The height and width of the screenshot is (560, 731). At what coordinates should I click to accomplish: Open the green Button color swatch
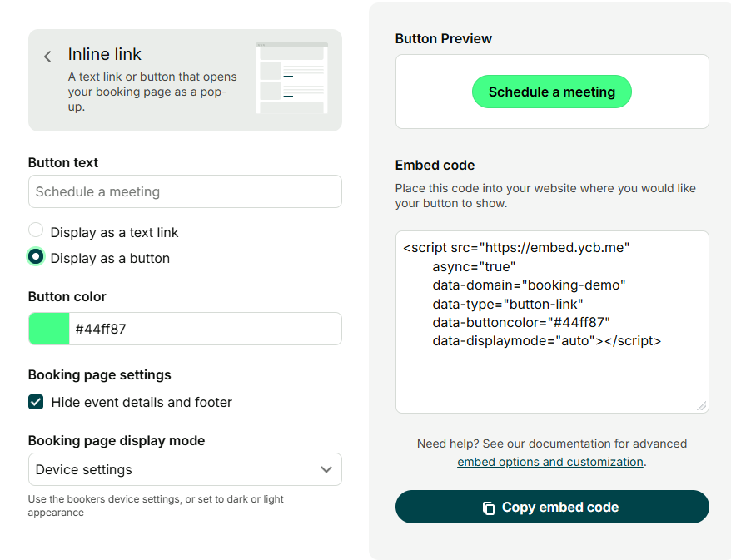(49, 329)
